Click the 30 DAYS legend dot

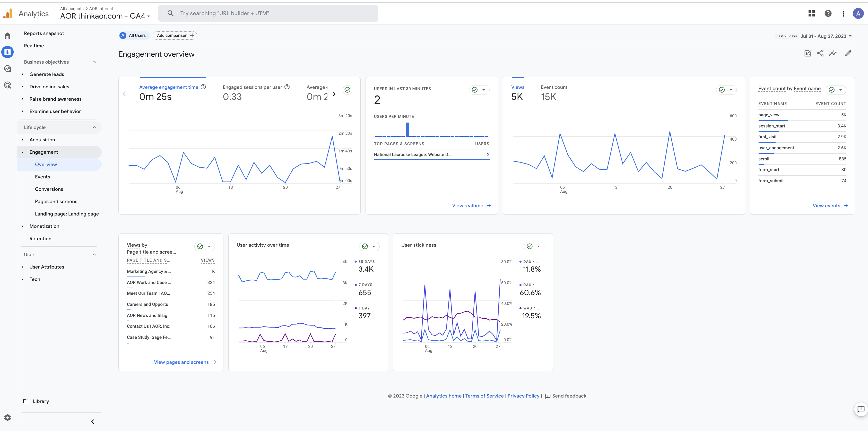tap(355, 262)
